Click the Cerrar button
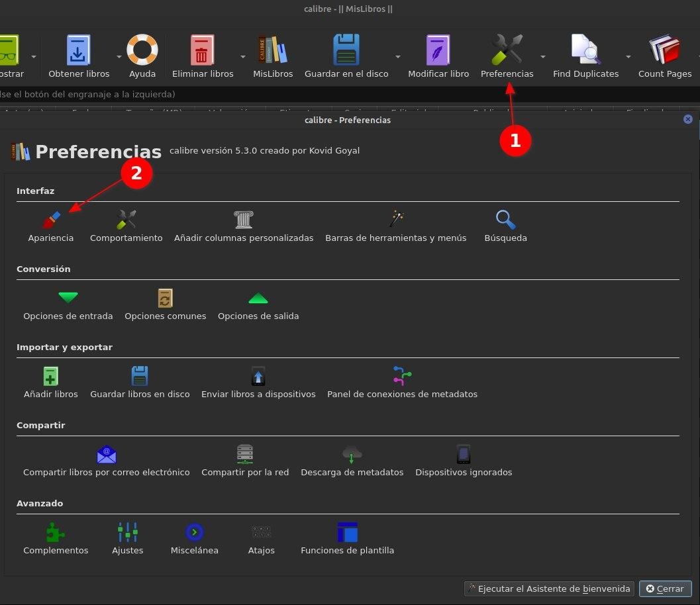700x605 pixels. click(x=665, y=588)
